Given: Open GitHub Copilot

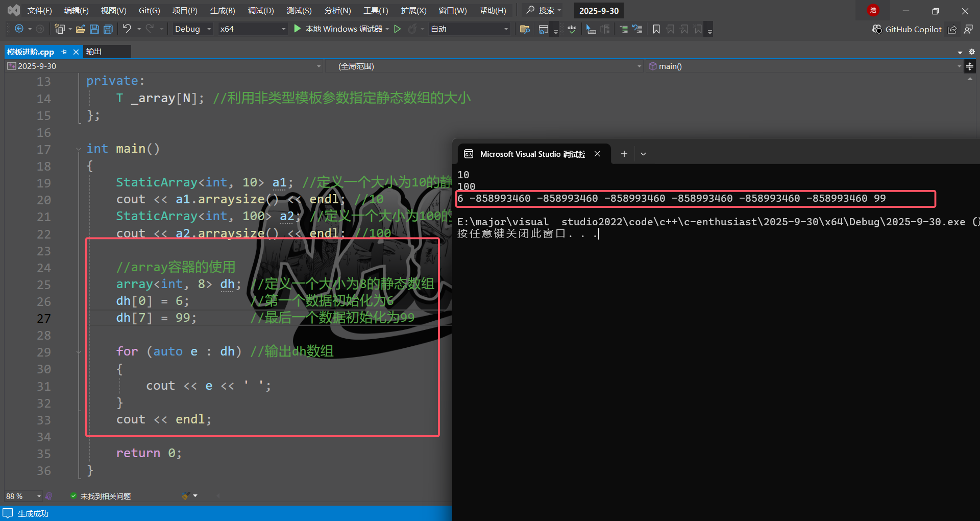Looking at the screenshot, I should coord(907,29).
